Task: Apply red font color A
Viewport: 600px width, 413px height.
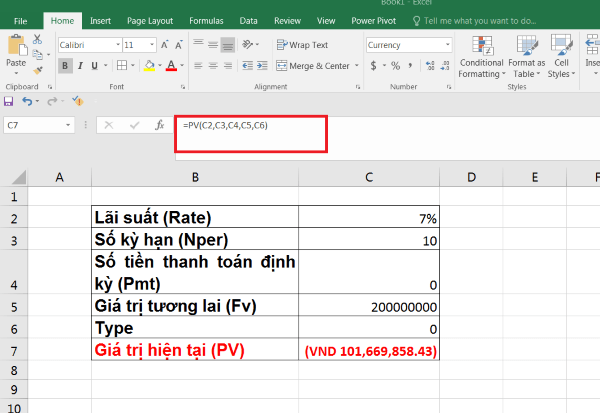Action: coord(171,66)
